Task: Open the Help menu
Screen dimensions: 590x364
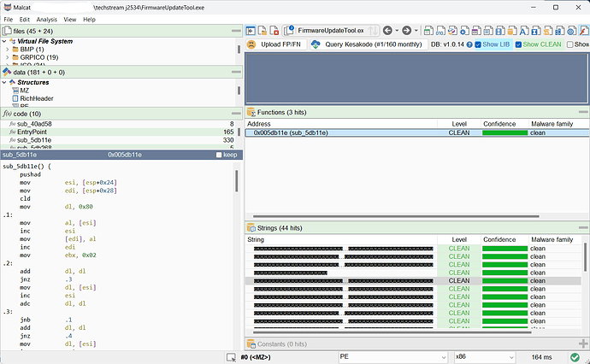Action: [89, 20]
